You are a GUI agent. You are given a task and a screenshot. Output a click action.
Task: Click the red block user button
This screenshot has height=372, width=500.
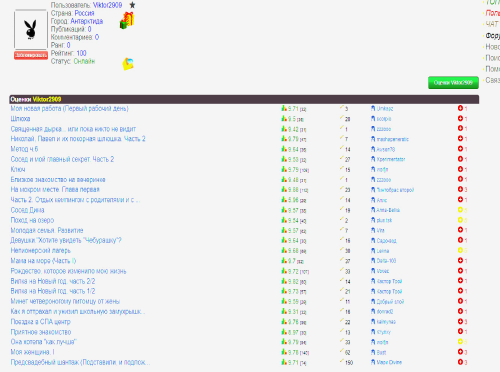(x=31, y=55)
